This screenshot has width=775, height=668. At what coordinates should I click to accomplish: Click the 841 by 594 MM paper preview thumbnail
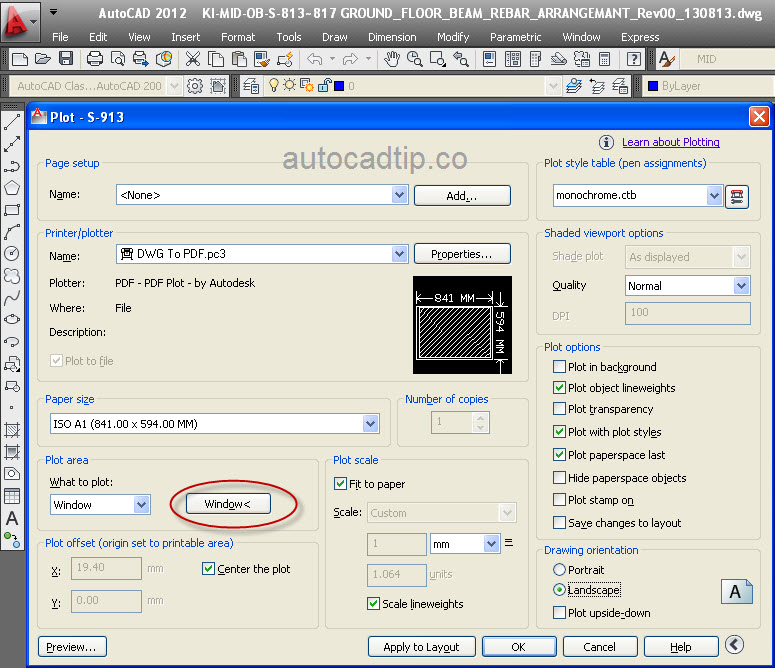click(x=462, y=325)
